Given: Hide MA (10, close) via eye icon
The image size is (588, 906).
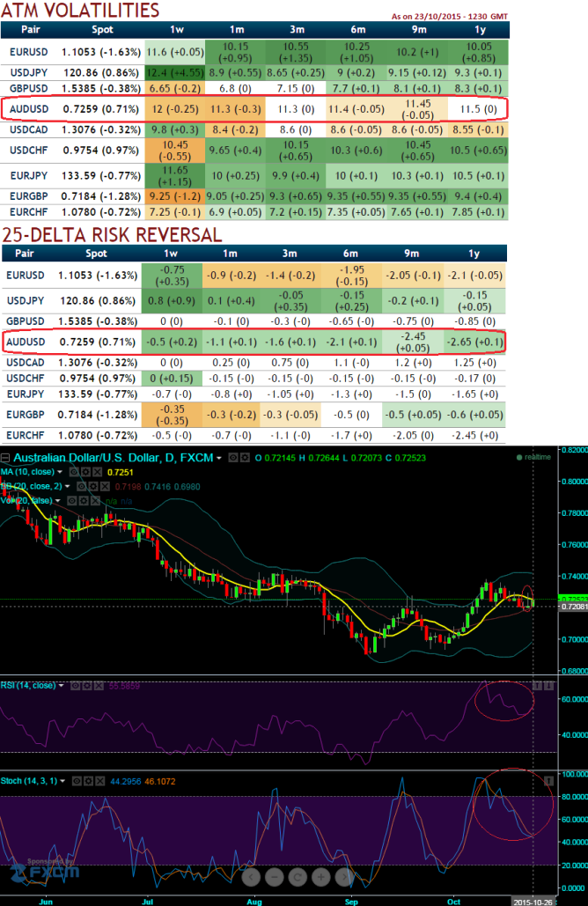Looking at the screenshot, I should 74,472.
